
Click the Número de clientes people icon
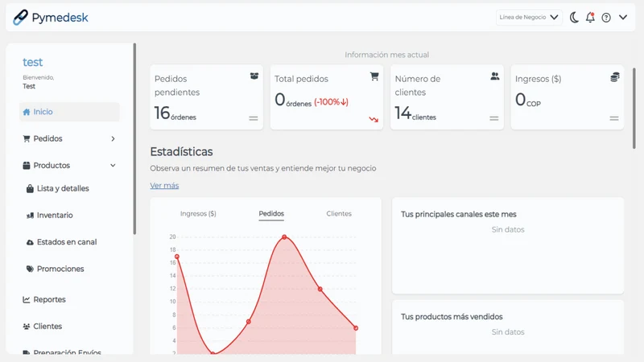495,76
